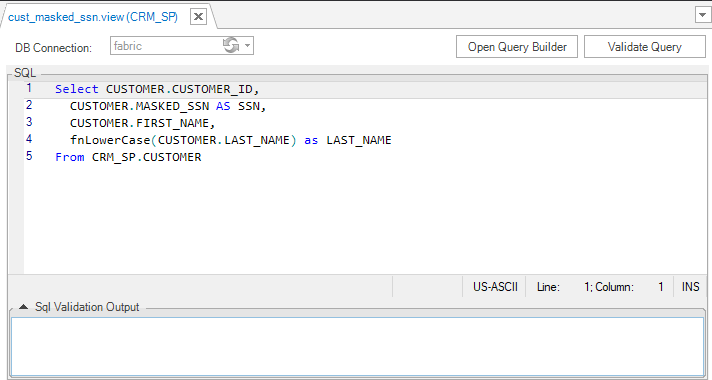Click the US-ASCII encoding indicator

pyautogui.click(x=495, y=287)
